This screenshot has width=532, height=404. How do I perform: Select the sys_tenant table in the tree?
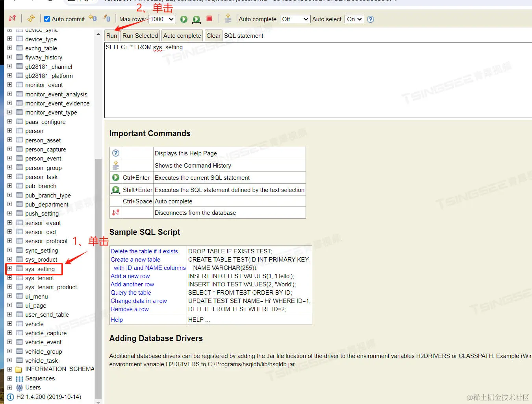(x=39, y=278)
